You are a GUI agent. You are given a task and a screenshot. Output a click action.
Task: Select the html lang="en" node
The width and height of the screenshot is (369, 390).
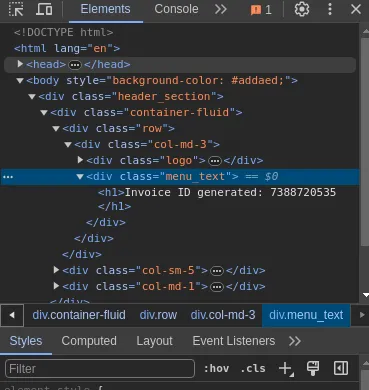point(67,48)
